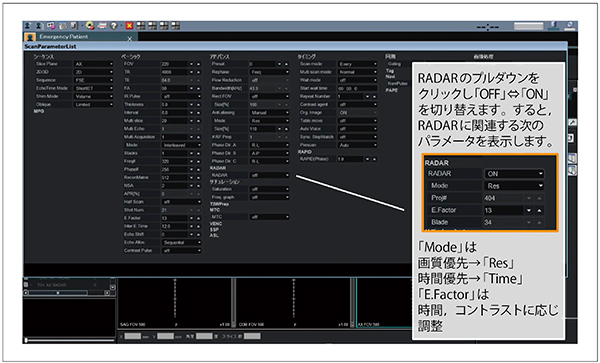Open the Oblique dropdown showing Limited
This screenshot has height=363, width=600.
(93, 104)
